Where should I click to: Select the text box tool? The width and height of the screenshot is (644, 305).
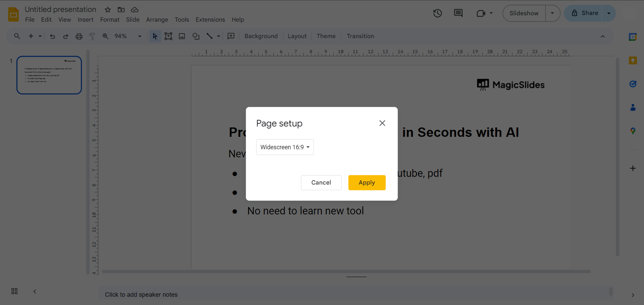click(168, 36)
